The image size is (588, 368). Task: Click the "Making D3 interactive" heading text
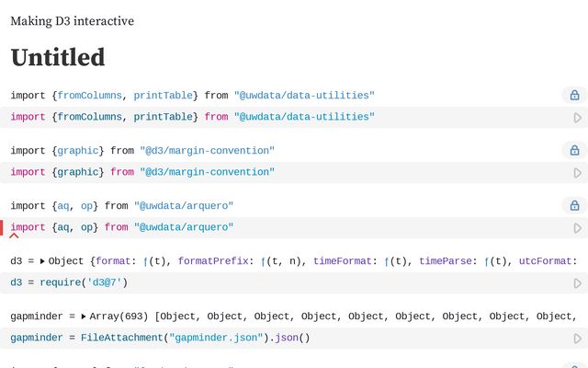click(72, 20)
